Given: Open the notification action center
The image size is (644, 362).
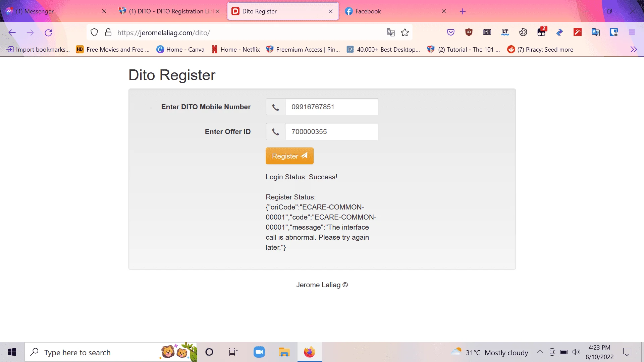Looking at the screenshot, I should (627, 352).
